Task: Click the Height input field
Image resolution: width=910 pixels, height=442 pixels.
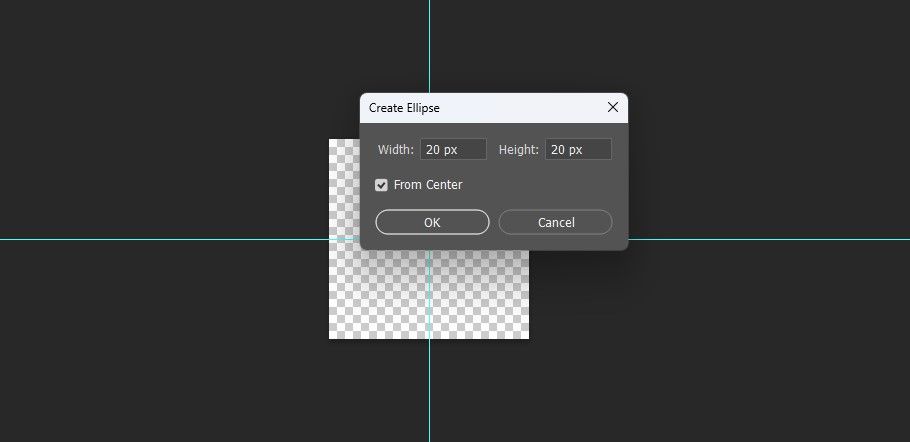Action: click(578, 149)
